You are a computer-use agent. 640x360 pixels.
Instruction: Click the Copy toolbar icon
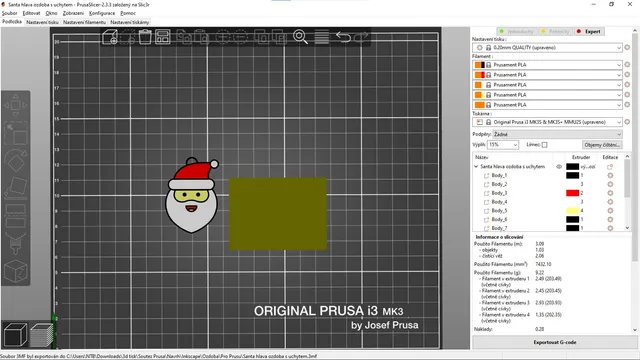(184, 37)
